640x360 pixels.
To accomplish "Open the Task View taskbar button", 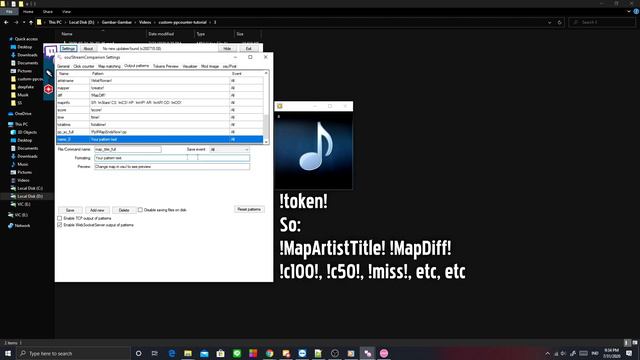I will pos(155,353).
